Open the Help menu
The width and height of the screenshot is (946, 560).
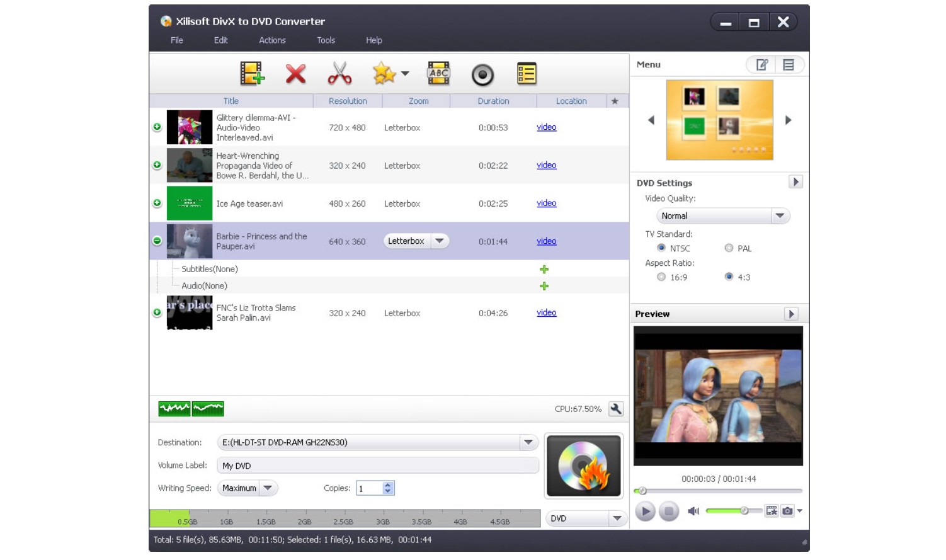(374, 40)
